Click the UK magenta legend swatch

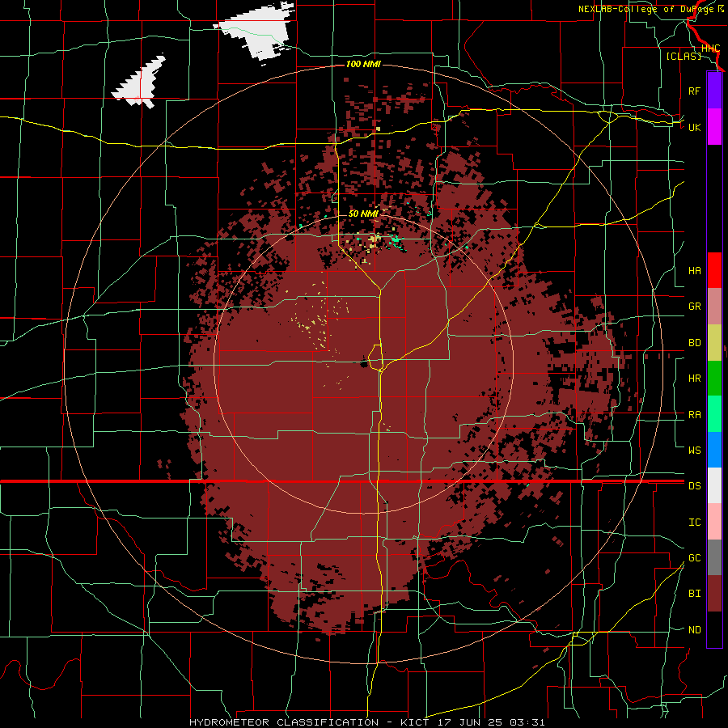click(714, 127)
